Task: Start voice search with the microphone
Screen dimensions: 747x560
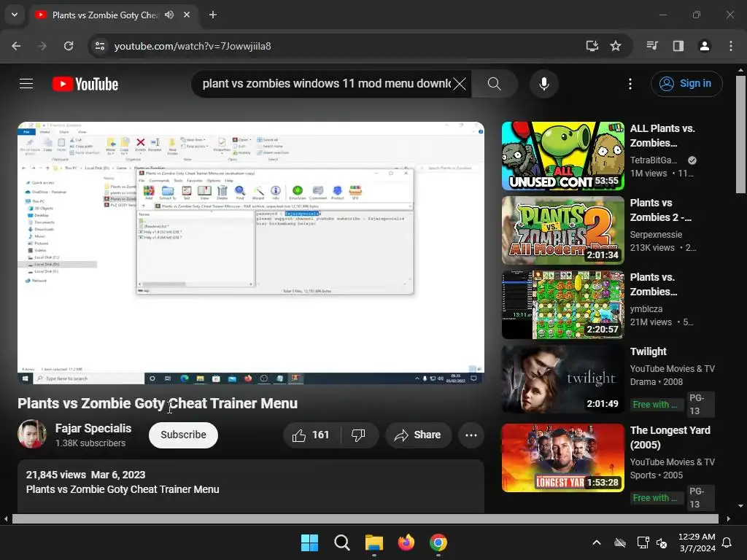Action: click(543, 84)
